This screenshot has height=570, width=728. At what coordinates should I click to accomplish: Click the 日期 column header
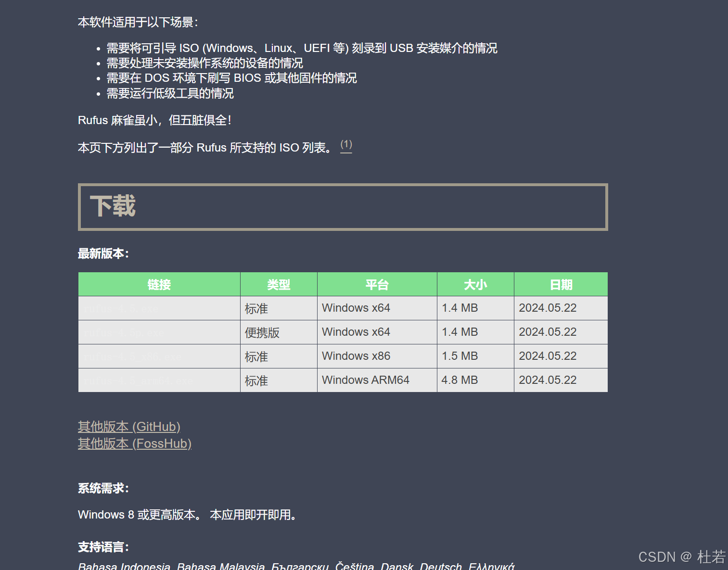(561, 284)
